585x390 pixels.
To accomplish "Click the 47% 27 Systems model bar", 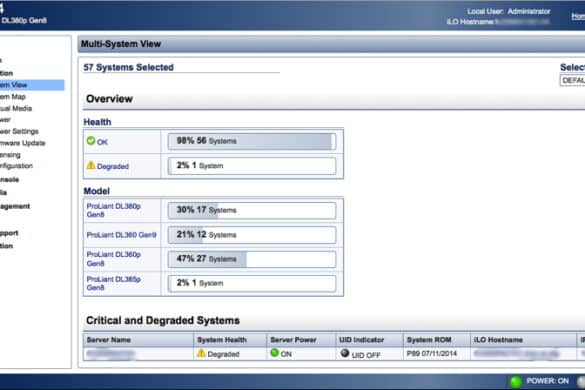I will pos(252,259).
